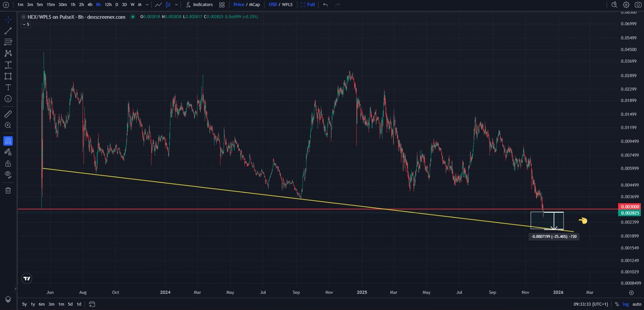Open the emoji icons tool
This screenshot has width=644, height=310.
click(8, 99)
